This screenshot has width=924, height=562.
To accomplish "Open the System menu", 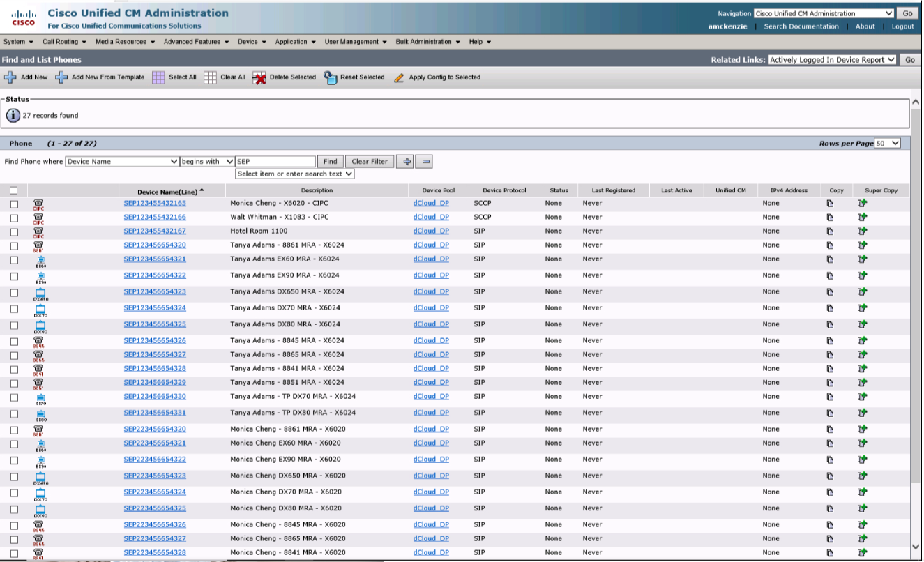I will 18,42.
